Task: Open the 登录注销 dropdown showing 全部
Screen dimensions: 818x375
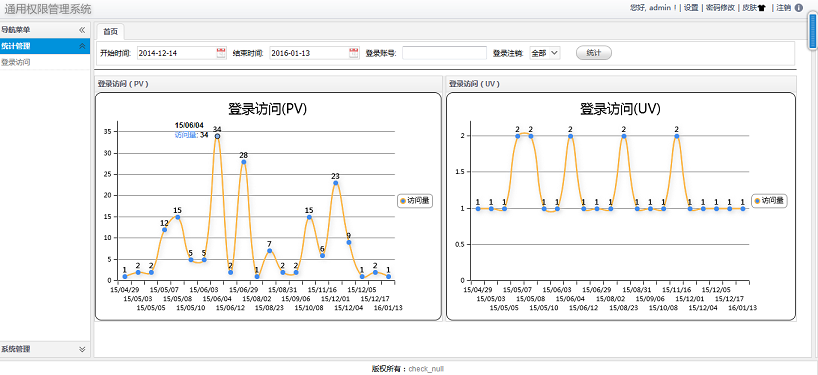Action: (x=545, y=53)
